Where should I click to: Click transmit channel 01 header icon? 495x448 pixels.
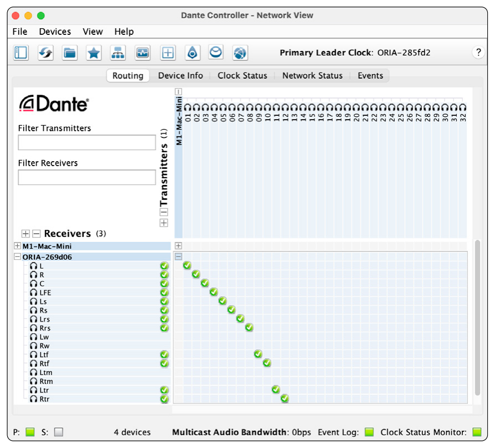(x=188, y=107)
